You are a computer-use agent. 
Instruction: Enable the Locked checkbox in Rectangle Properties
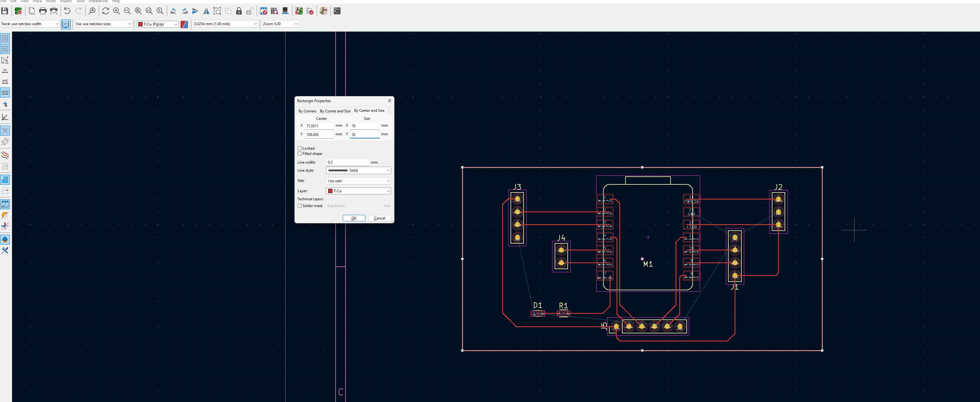300,148
